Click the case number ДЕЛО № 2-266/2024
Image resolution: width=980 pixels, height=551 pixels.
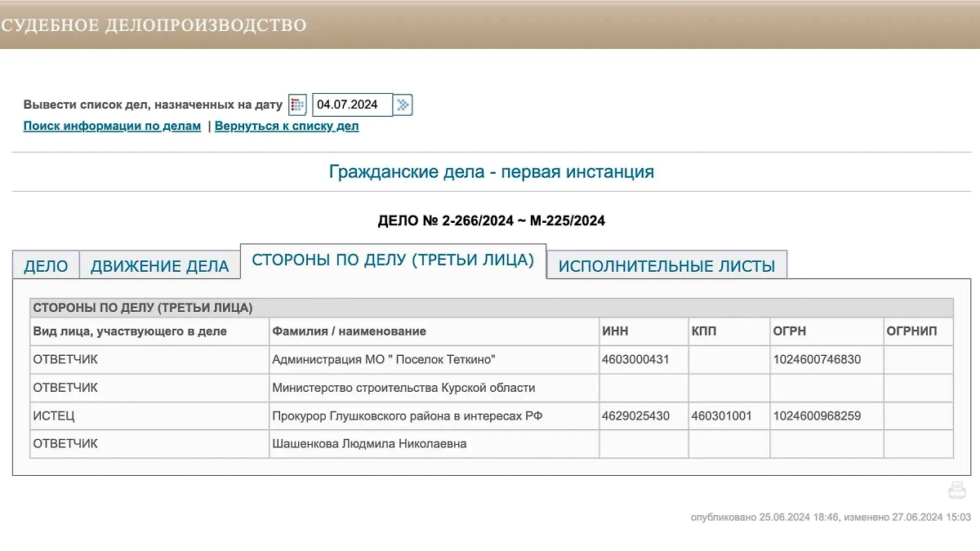coord(491,220)
